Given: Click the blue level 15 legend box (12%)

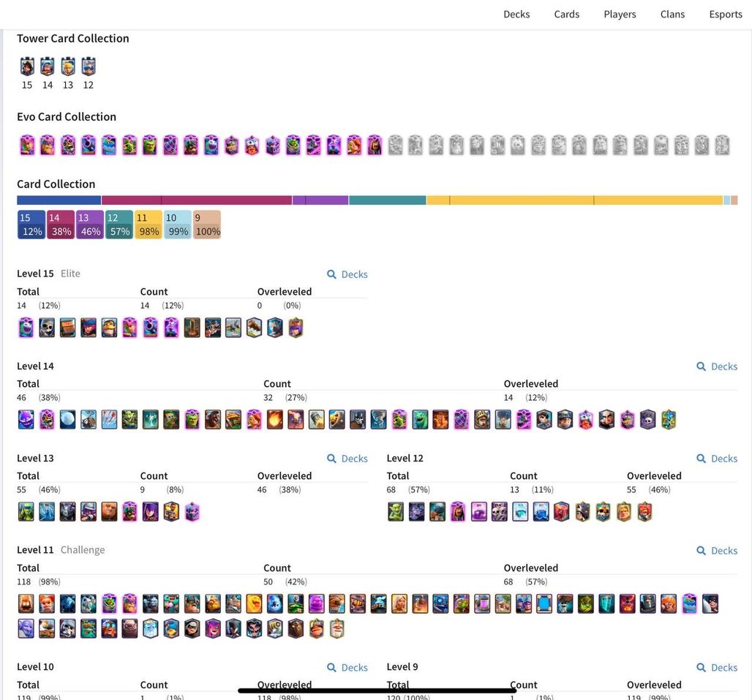Looking at the screenshot, I should coord(31,225).
